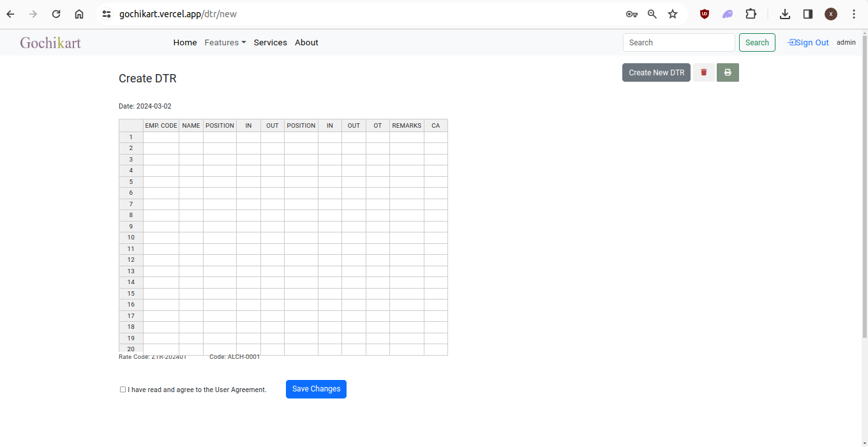Reload the page with the refresh icon

click(x=56, y=14)
